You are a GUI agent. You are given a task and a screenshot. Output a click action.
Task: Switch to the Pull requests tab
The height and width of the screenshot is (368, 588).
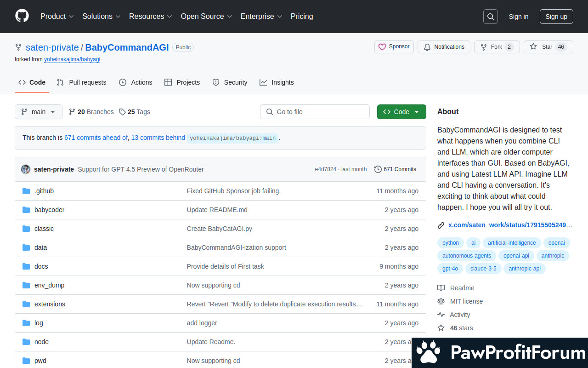pyautogui.click(x=81, y=82)
